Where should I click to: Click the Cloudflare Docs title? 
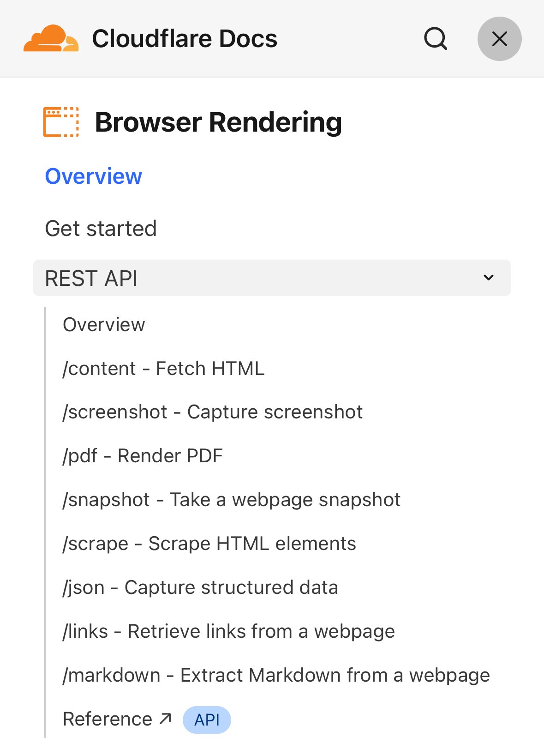tap(185, 38)
